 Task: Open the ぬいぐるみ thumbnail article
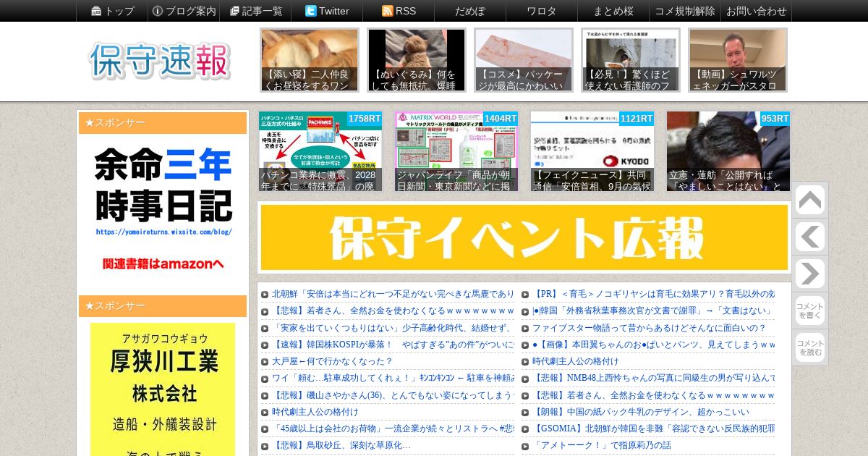[417, 60]
